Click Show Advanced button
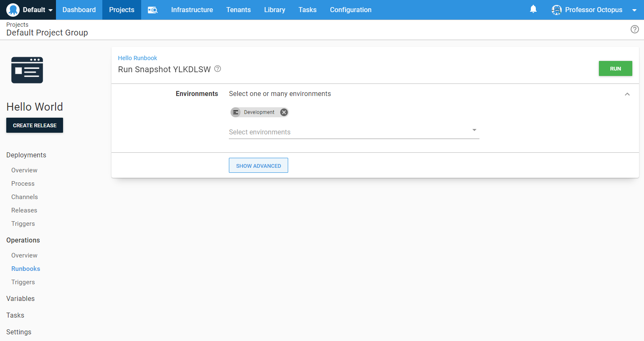The width and height of the screenshot is (644, 341). point(258,166)
